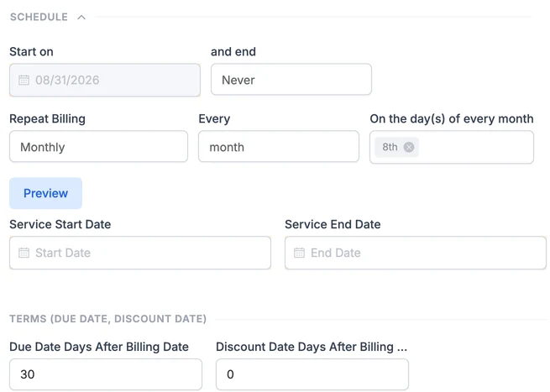The width and height of the screenshot is (550, 392).
Task: Open the Every month dropdown
Action: coord(279,147)
